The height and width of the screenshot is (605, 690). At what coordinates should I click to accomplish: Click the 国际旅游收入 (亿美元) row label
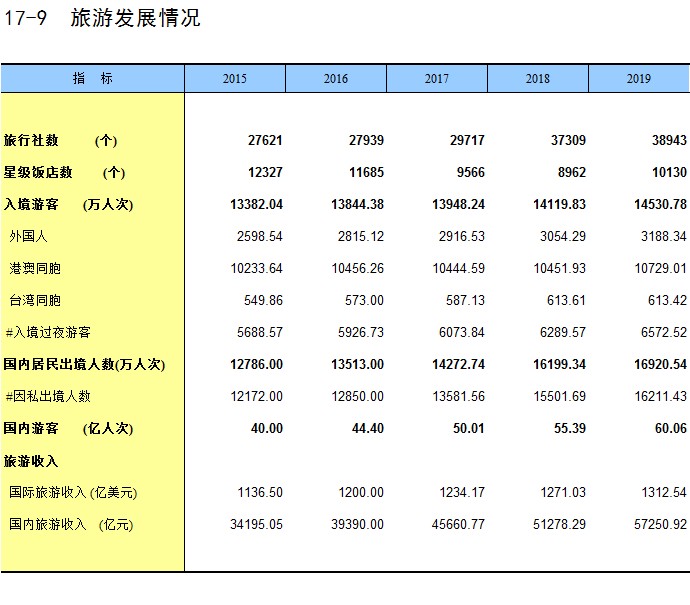[73, 492]
